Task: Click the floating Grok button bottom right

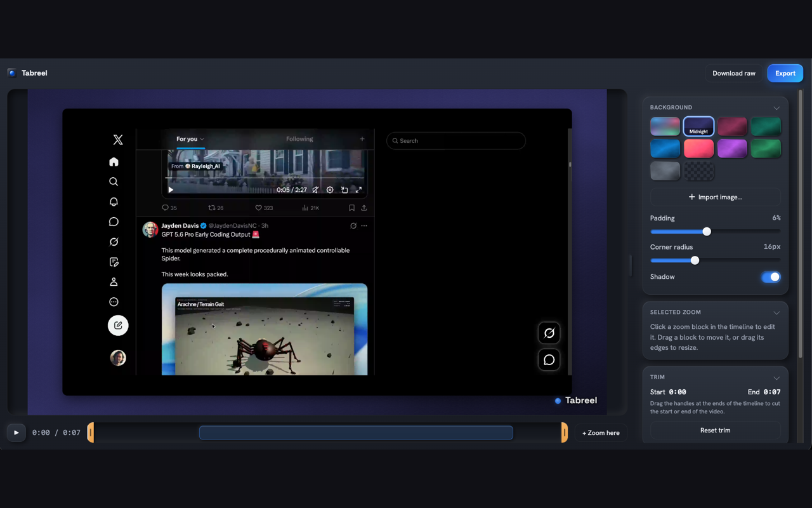Action: (x=549, y=333)
